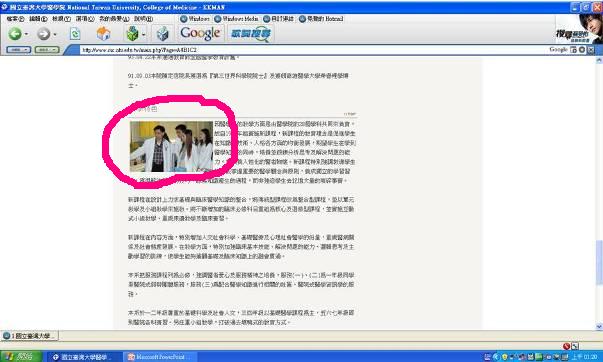Open the Forward button history dropdown
Image resolution: width=603 pixels, height=362 pixels.
(x=55, y=34)
